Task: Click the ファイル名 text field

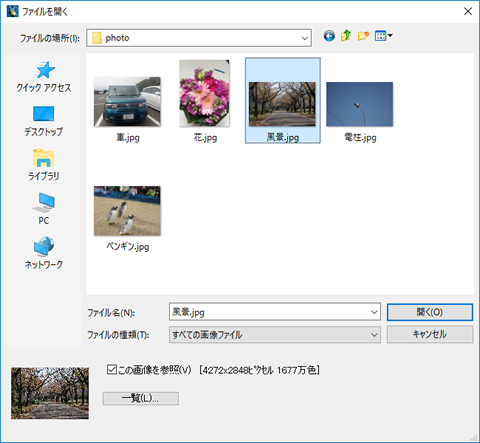Action: [x=269, y=312]
